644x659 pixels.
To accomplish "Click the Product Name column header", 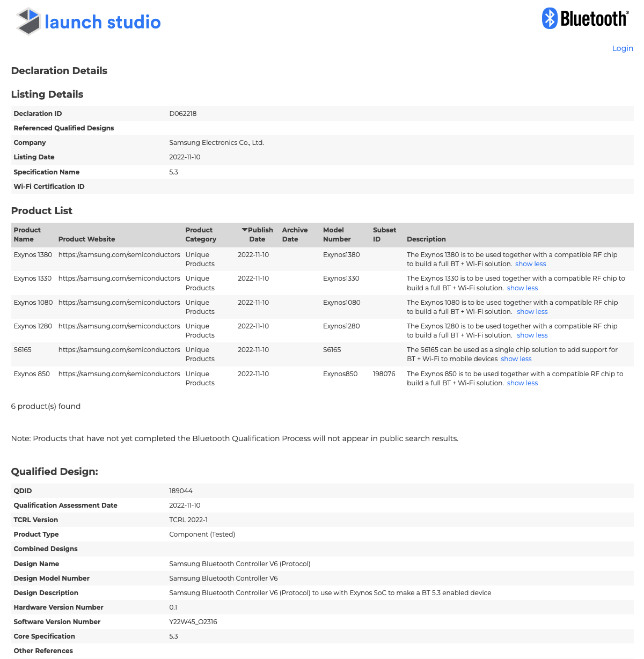I will coord(27,235).
